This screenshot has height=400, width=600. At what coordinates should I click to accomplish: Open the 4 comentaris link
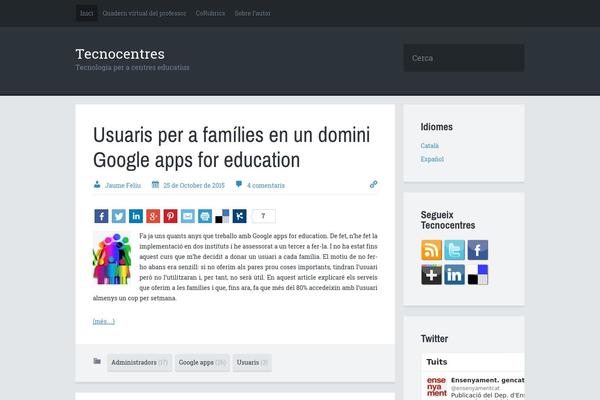(266, 185)
